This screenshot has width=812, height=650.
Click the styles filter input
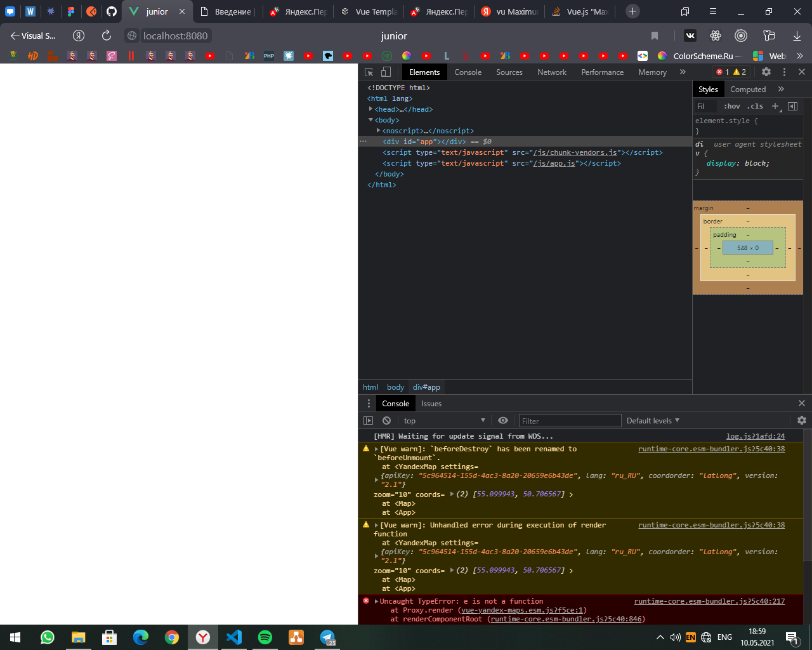706,107
